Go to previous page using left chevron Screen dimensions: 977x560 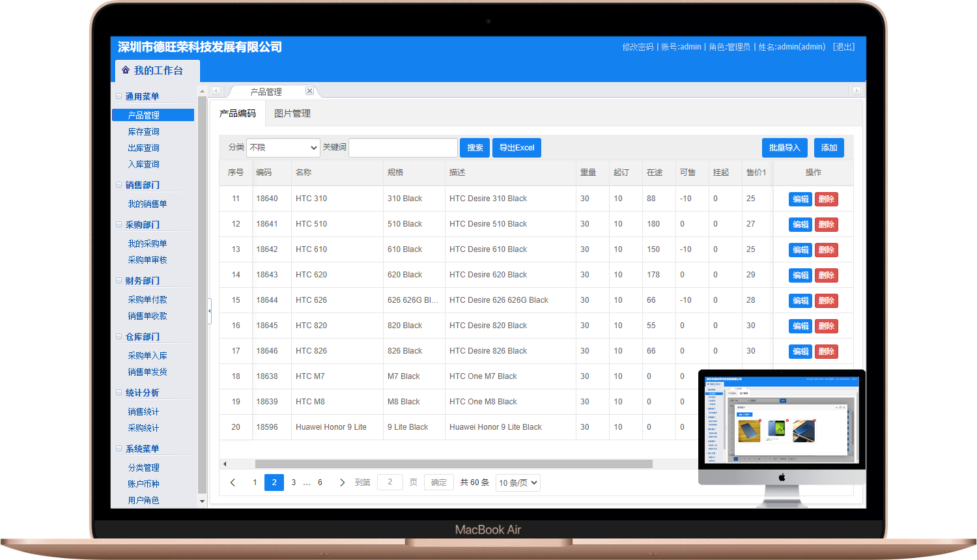pyautogui.click(x=233, y=483)
